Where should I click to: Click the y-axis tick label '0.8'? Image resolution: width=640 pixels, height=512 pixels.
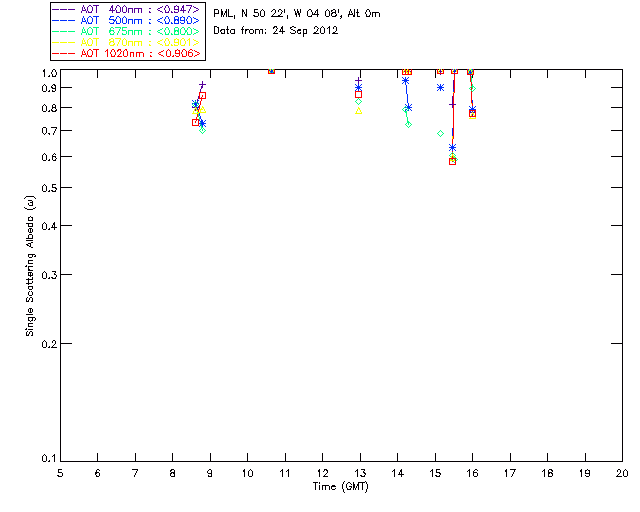pyautogui.click(x=49, y=108)
